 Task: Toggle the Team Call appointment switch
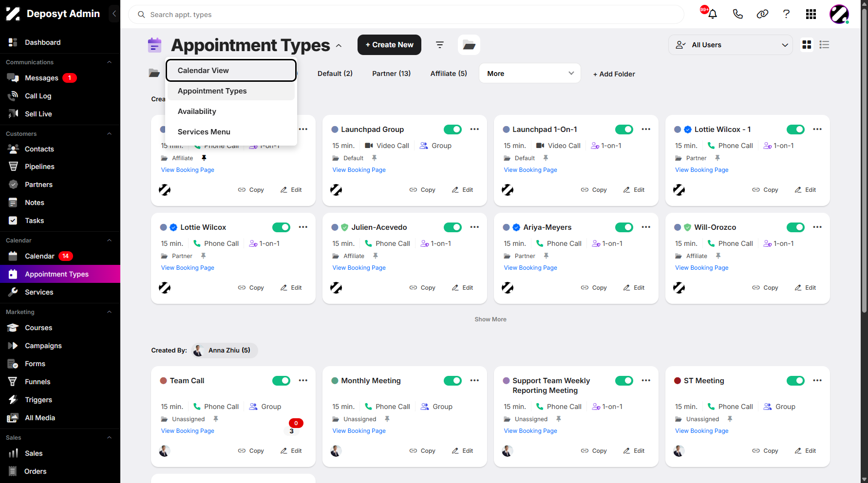tap(281, 381)
